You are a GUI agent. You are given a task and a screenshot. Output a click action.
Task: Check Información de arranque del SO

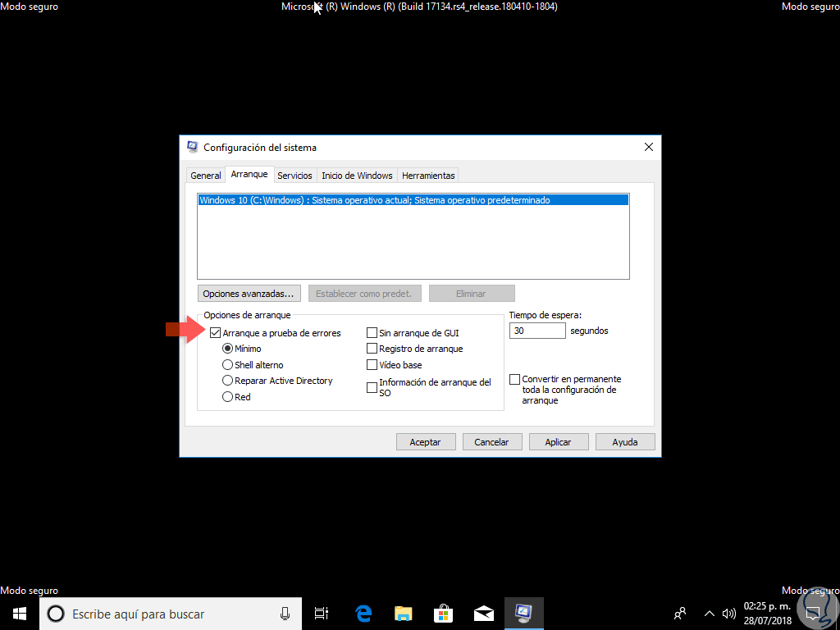point(372,388)
